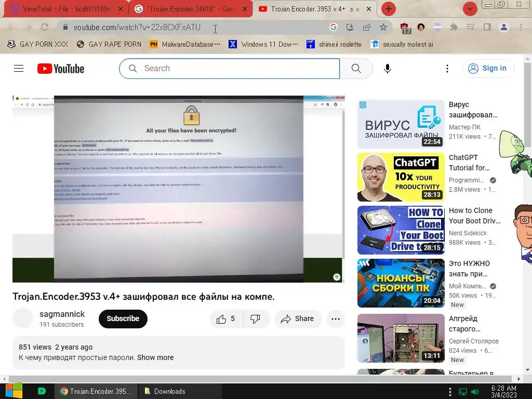Subscribe to sagmannick channel

coord(123,319)
